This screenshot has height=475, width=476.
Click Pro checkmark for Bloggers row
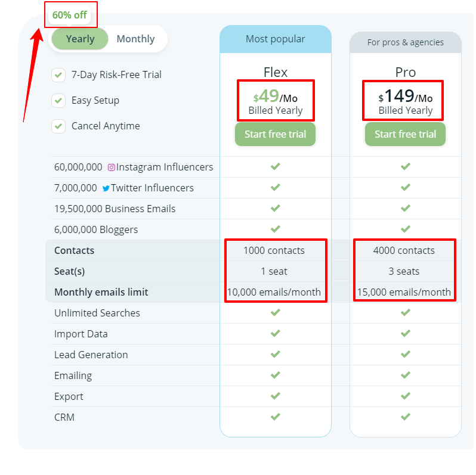[406, 229]
